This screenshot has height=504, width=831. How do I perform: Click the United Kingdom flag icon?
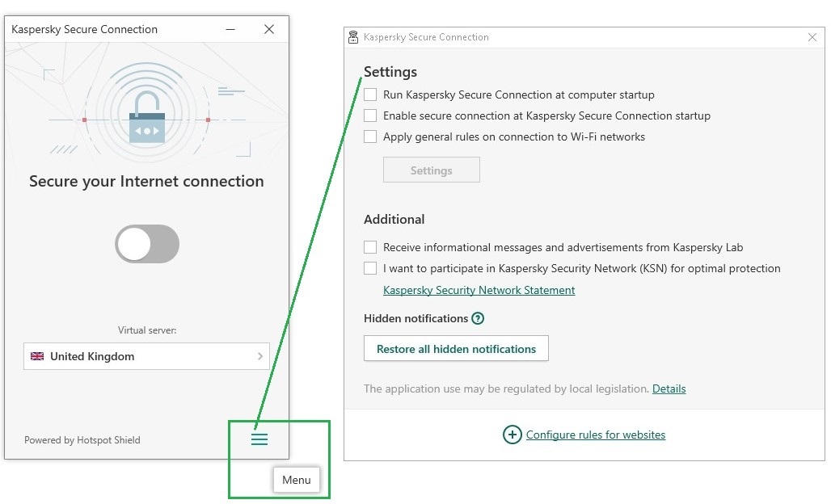click(x=37, y=356)
